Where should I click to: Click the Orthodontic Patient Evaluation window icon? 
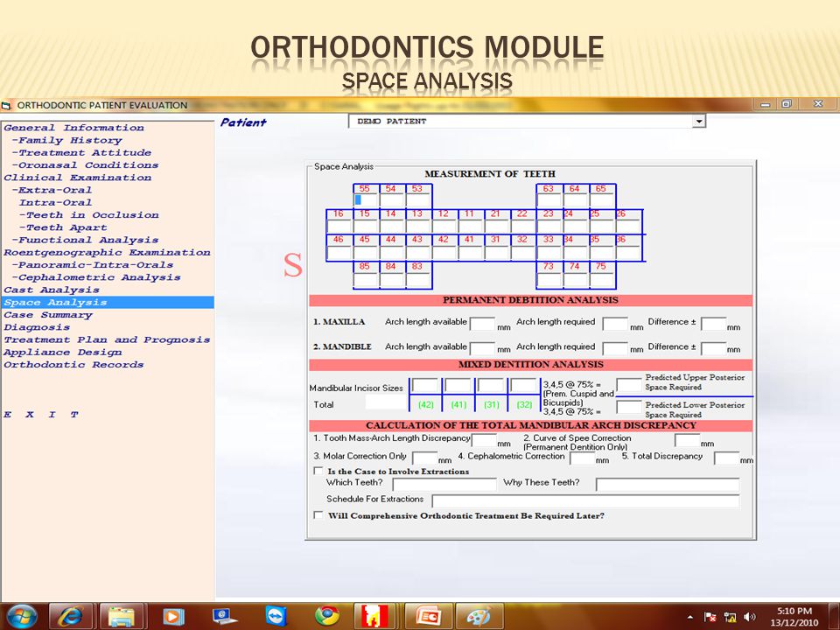[6, 106]
